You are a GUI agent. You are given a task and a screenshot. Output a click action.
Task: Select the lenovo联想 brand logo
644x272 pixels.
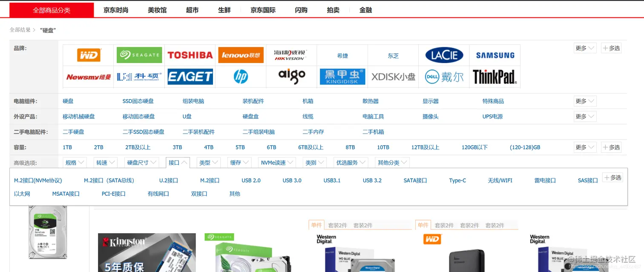click(x=241, y=55)
